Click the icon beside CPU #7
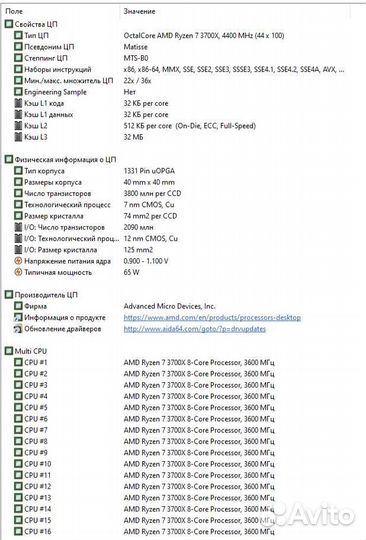This screenshot has width=366, height=540. point(18,430)
